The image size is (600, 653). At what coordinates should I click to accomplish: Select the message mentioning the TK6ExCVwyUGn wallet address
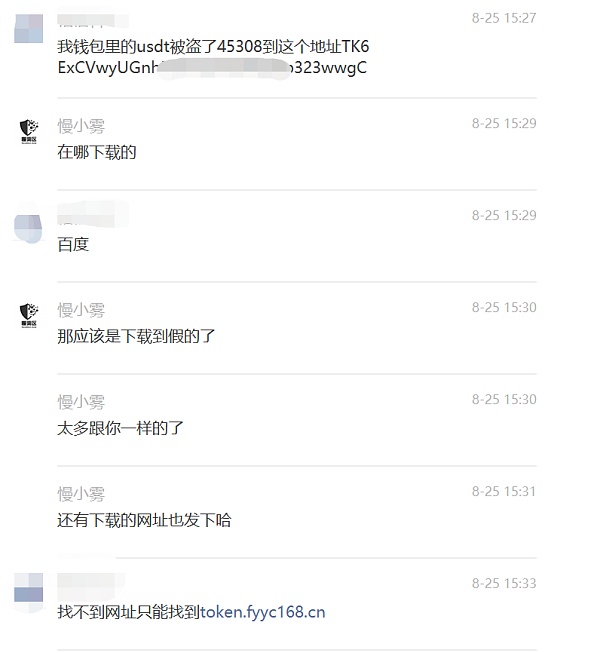[213, 57]
